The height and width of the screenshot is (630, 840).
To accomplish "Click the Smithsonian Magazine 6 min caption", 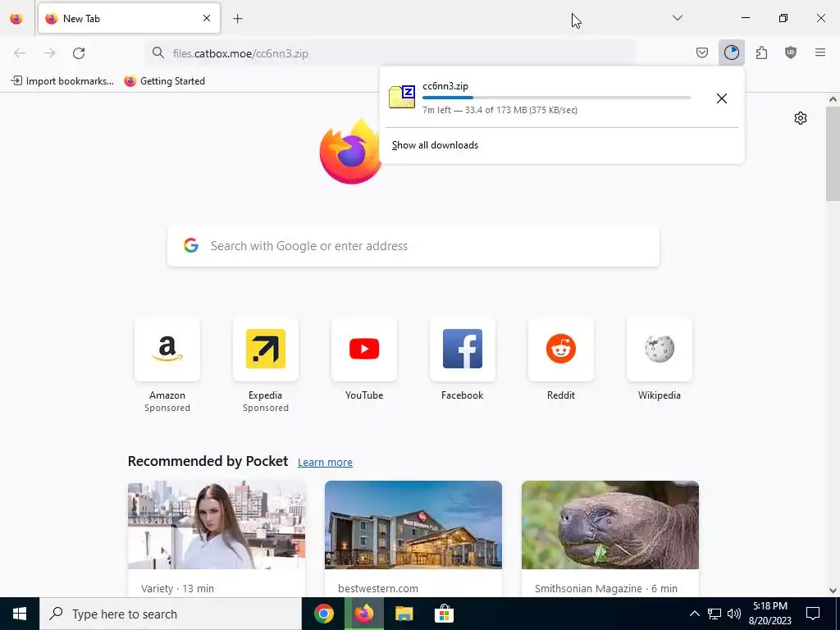I will tap(606, 588).
